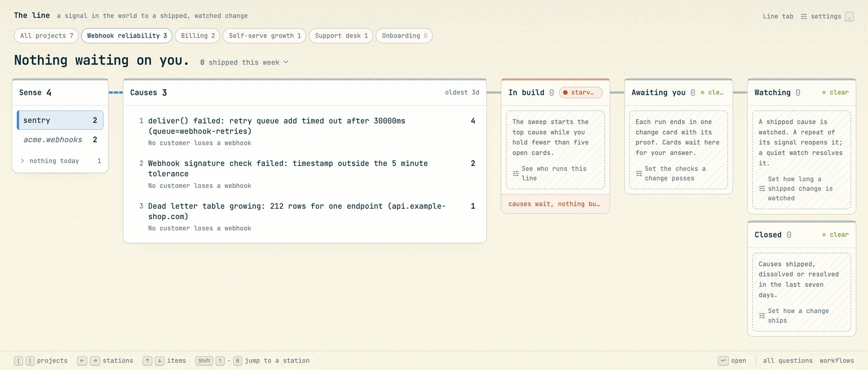Viewport: 868px width, 370px height.
Task: Click the left bracket projects key icon
Action: coord(18,361)
